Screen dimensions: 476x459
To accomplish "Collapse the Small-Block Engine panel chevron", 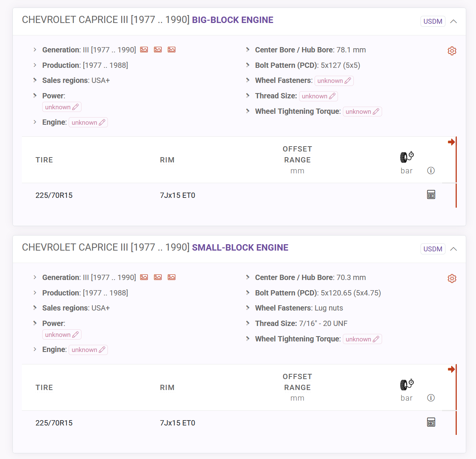I will point(453,249).
